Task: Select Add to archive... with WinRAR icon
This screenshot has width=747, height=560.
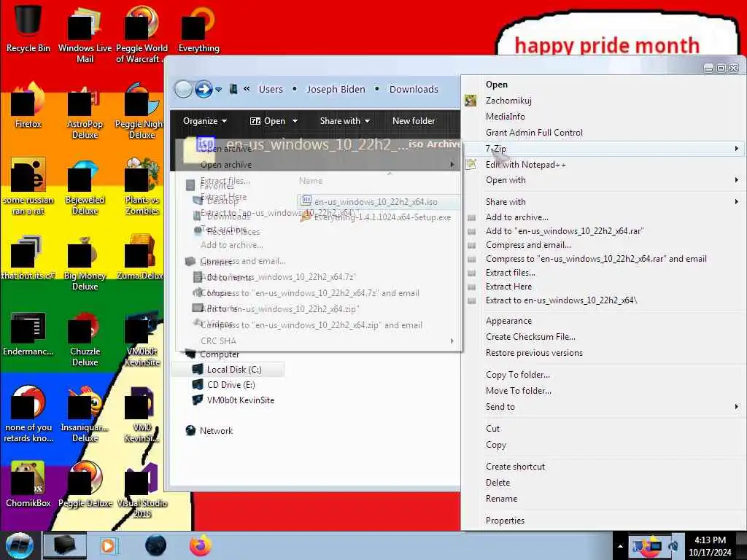Action: [x=517, y=217]
